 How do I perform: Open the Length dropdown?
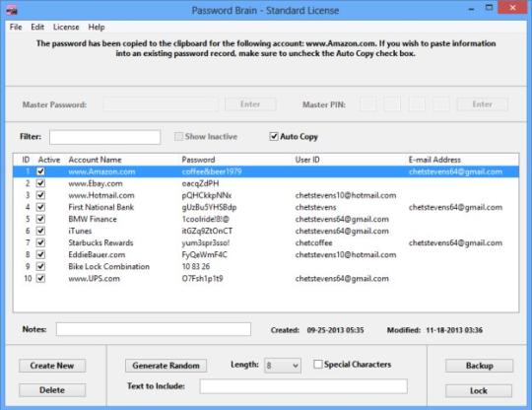point(283,366)
